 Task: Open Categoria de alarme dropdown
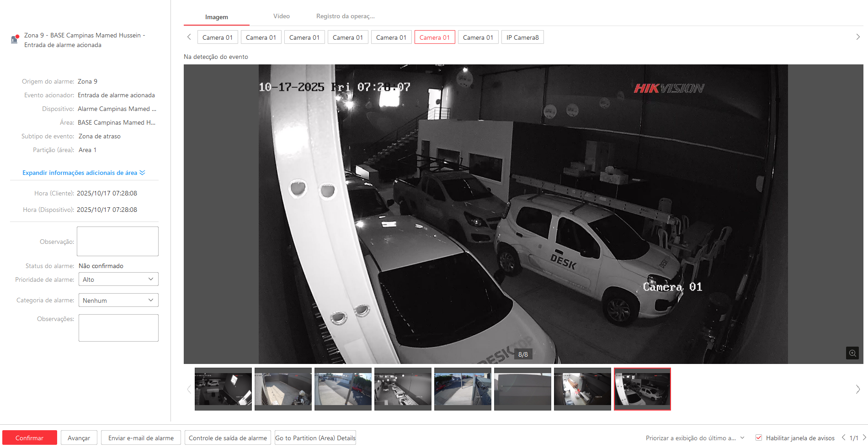[118, 300]
